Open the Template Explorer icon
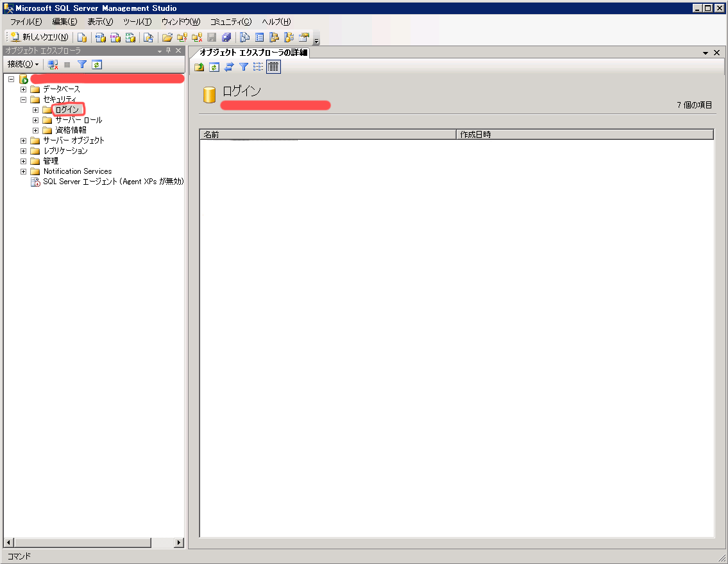728x564 pixels. pos(289,37)
